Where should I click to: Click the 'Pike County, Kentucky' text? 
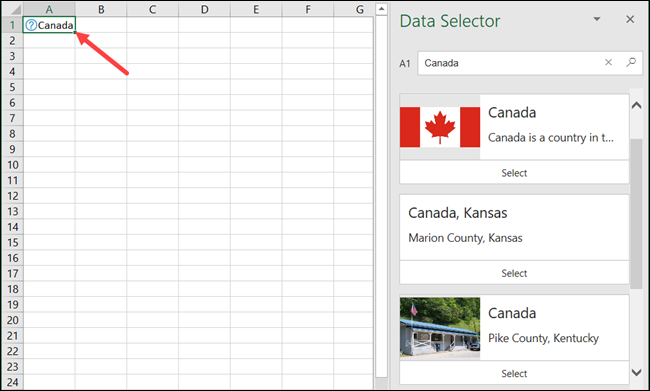point(543,338)
